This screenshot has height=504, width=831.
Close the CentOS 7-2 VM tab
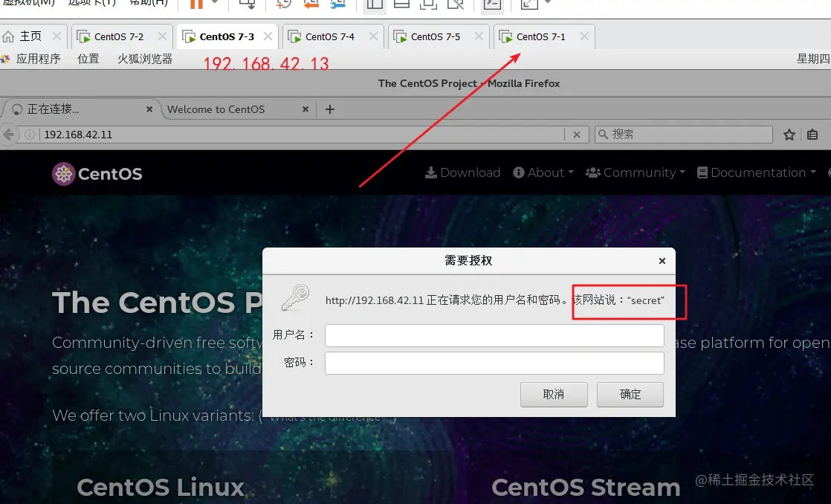click(x=162, y=36)
